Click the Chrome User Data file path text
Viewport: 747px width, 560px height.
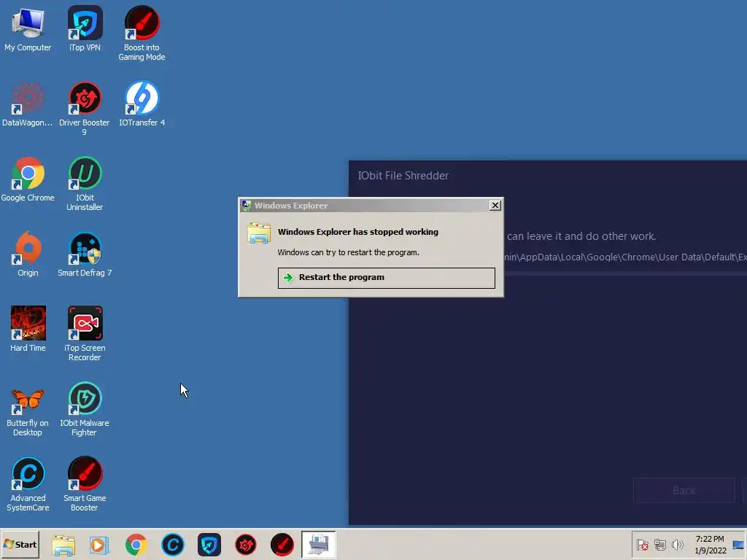pyautogui.click(x=625, y=257)
